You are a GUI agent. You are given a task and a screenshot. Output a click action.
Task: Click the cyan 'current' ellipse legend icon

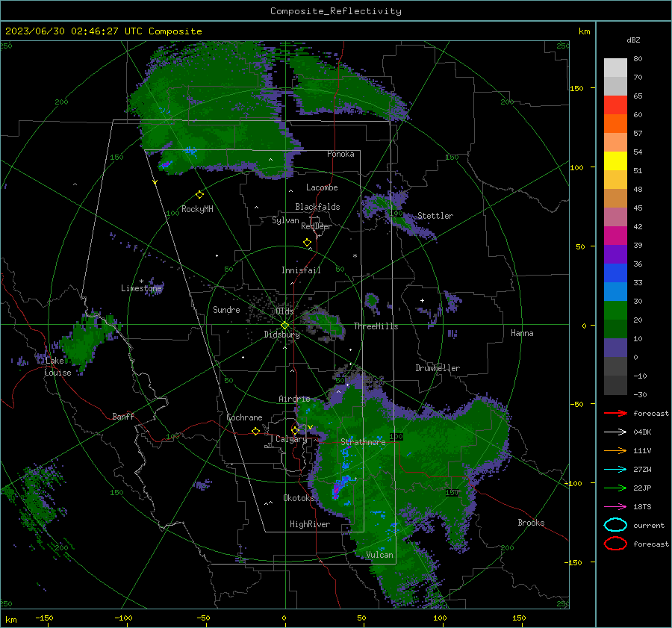coord(615,525)
